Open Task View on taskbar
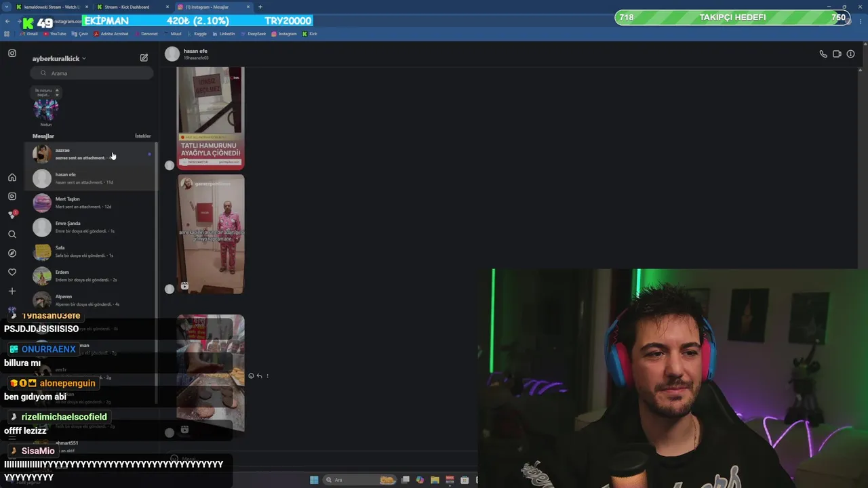 pyautogui.click(x=405, y=480)
